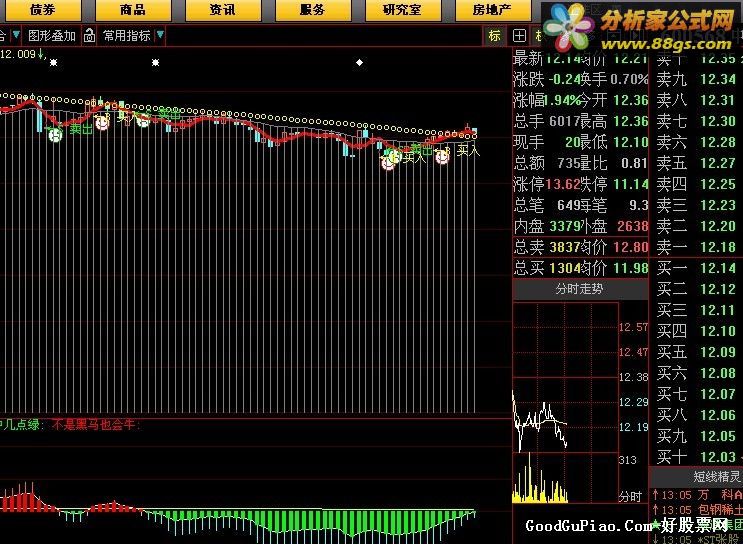Select the 买八 12.06 order row
743x544 pixels.
click(x=697, y=415)
